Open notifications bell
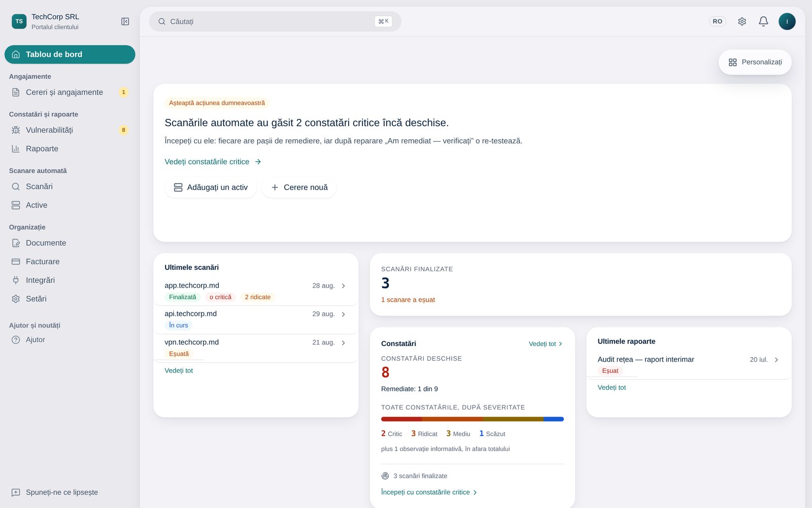 point(763,21)
